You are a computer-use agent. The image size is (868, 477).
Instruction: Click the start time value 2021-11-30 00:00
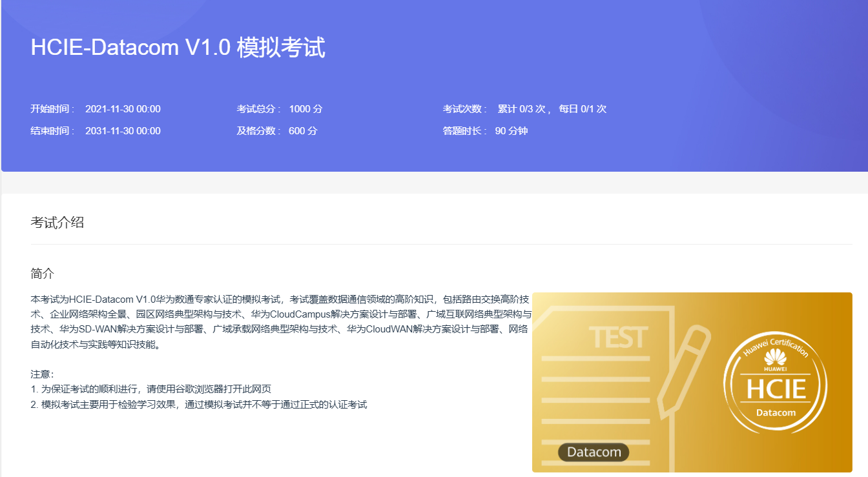(x=123, y=109)
